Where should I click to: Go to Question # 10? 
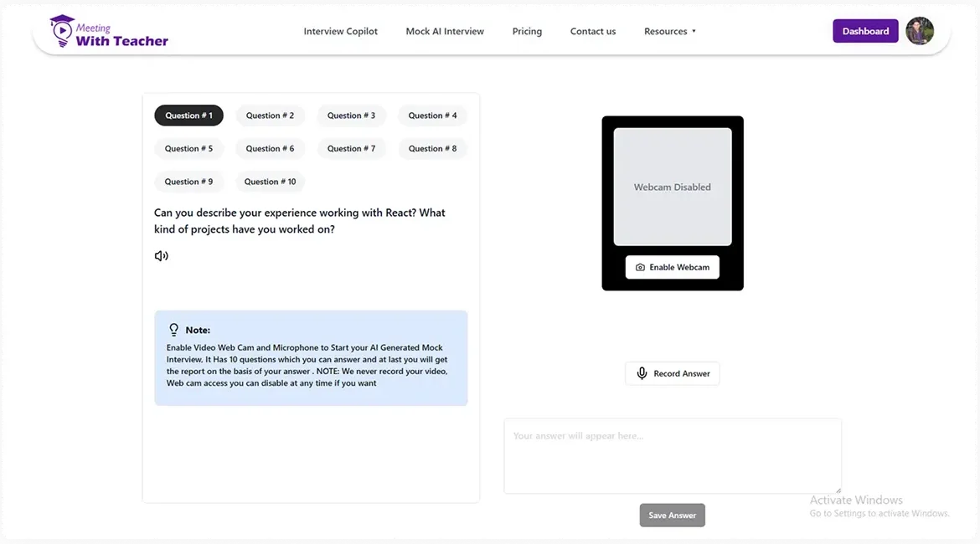(270, 182)
